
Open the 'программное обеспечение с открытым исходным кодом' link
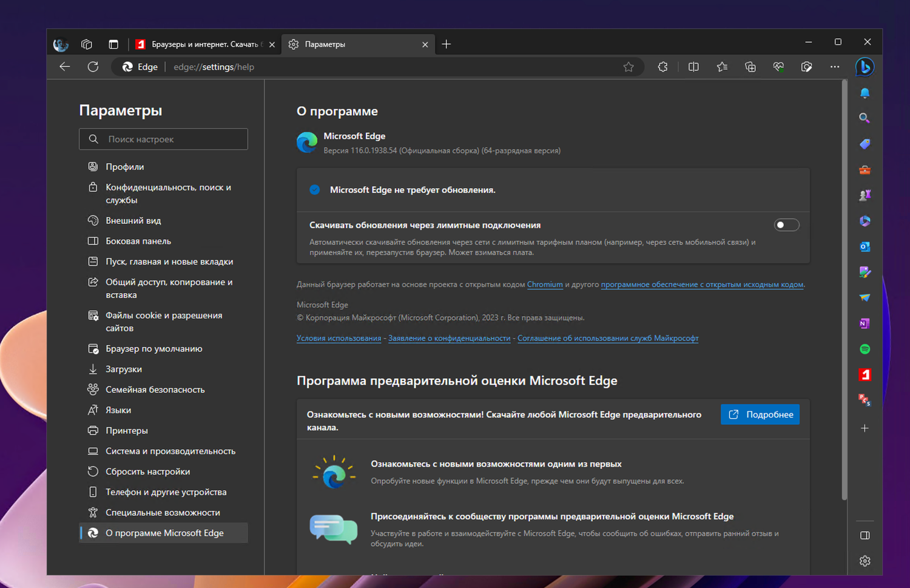pyautogui.click(x=703, y=285)
